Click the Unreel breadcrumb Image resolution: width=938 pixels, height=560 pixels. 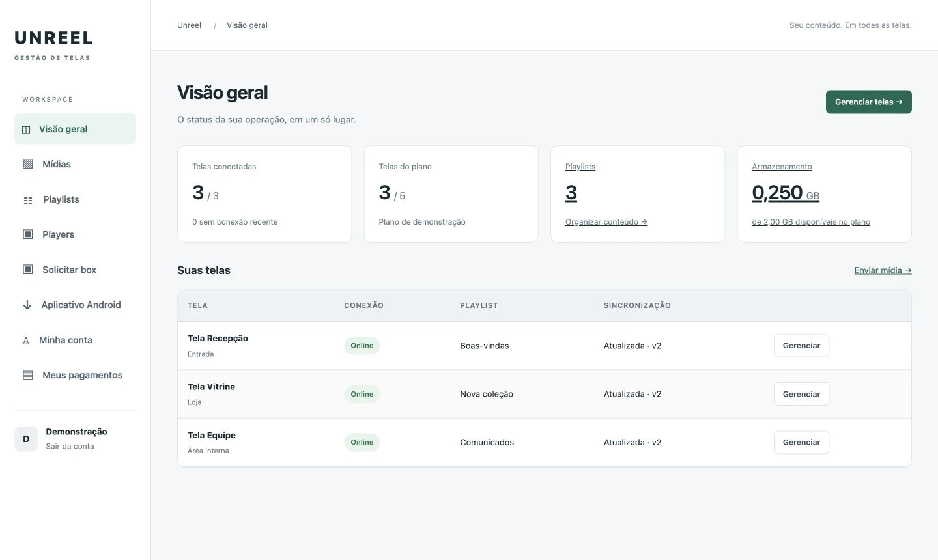189,25
